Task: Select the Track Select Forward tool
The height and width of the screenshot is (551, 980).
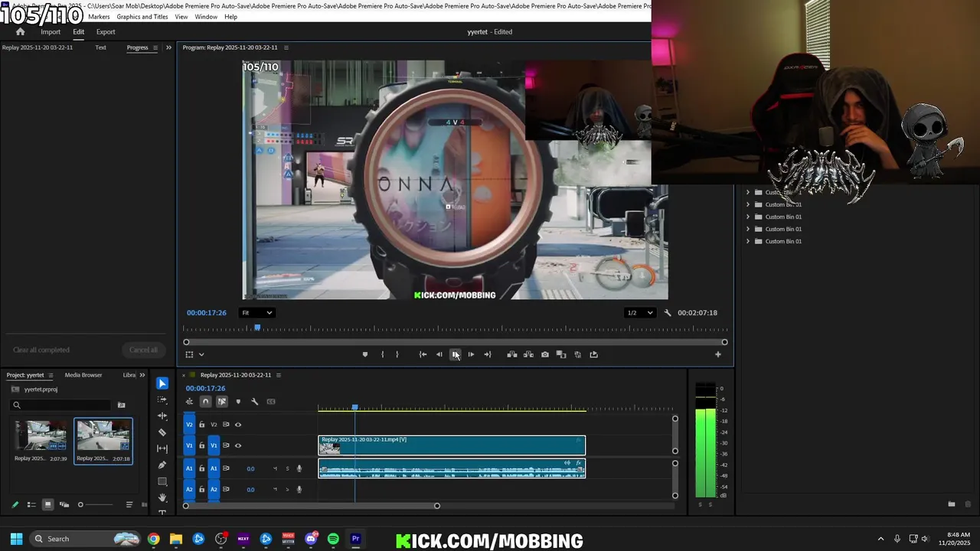Action: [162, 399]
